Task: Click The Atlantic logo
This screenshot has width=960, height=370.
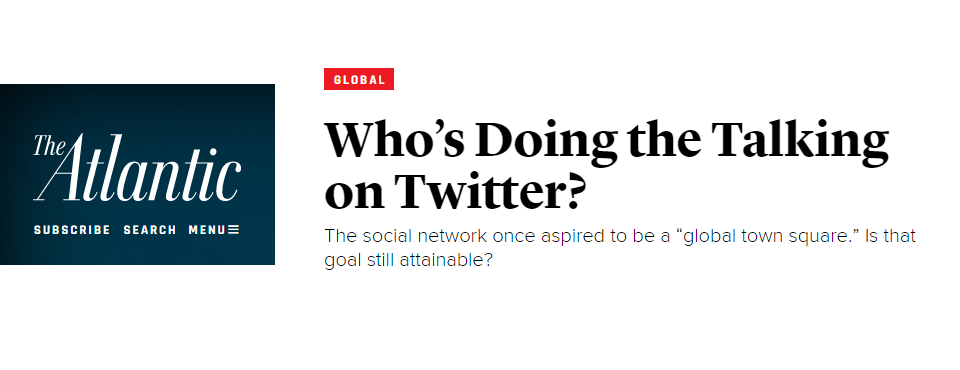Action: point(137,168)
